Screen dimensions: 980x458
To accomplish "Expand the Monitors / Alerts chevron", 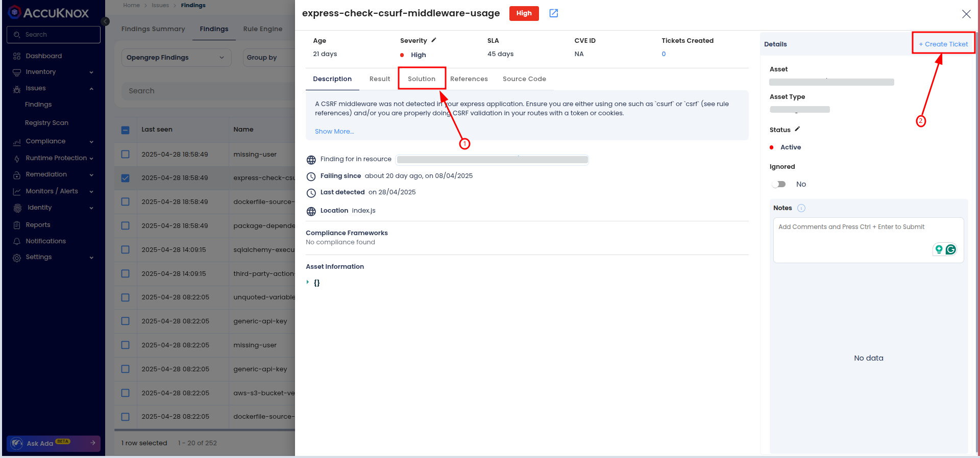I will pos(91,192).
